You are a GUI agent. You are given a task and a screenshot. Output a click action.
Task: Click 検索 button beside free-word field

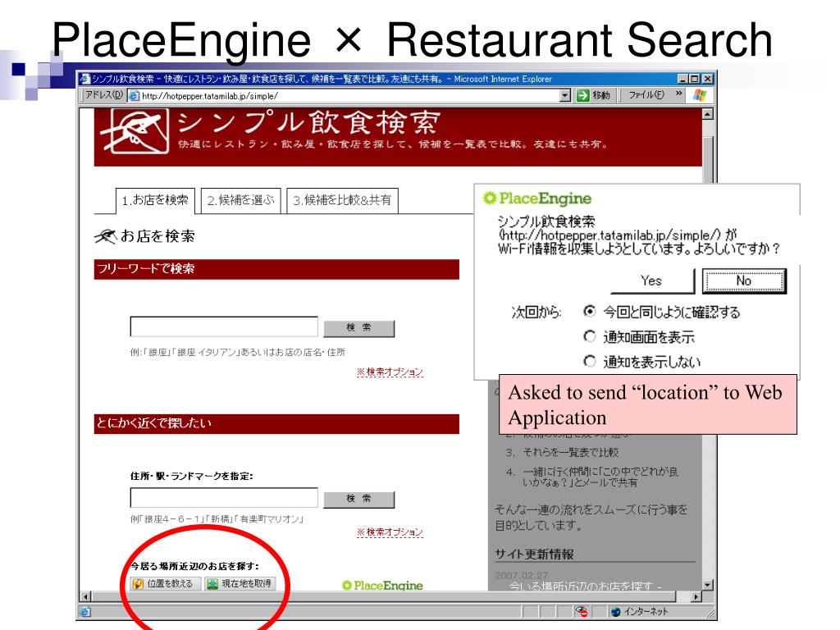pyautogui.click(x=359, y=328)
